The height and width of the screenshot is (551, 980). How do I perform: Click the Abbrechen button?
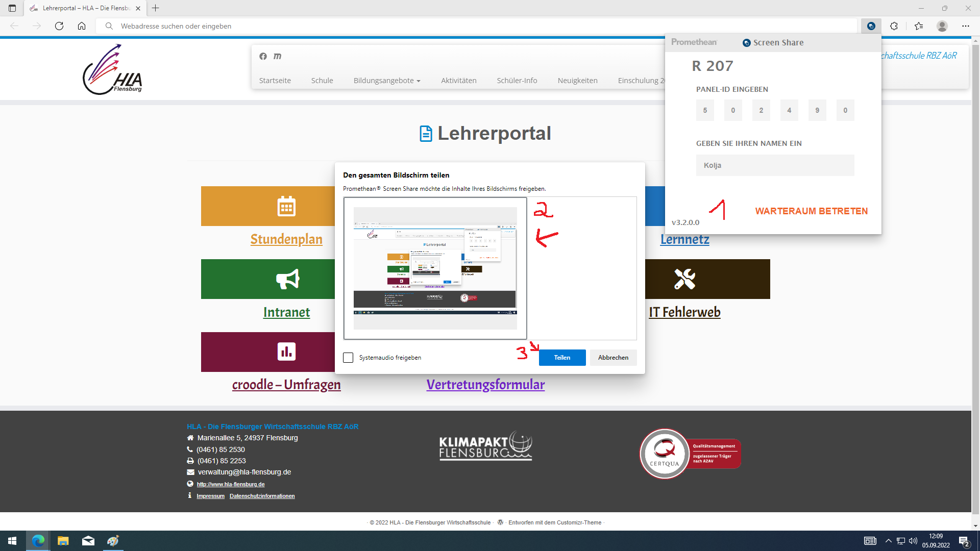[613, 358]
